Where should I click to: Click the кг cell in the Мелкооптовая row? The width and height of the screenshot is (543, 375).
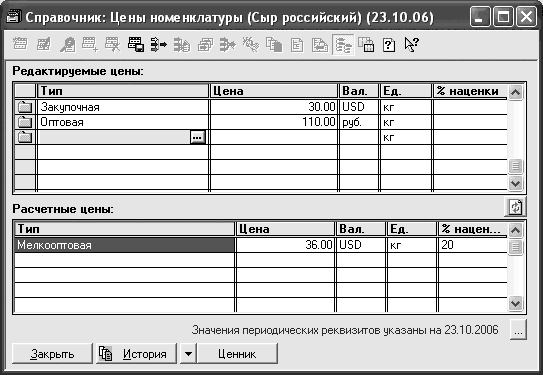tap(412, 245)
